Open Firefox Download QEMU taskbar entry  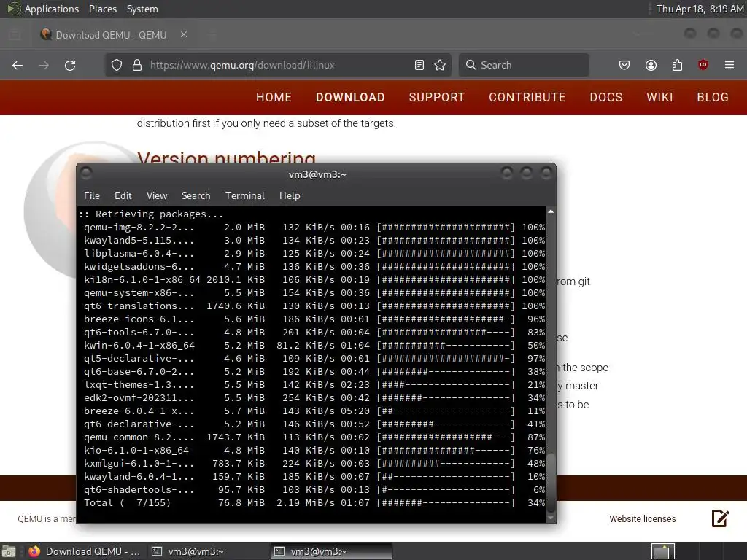(85, 551)
